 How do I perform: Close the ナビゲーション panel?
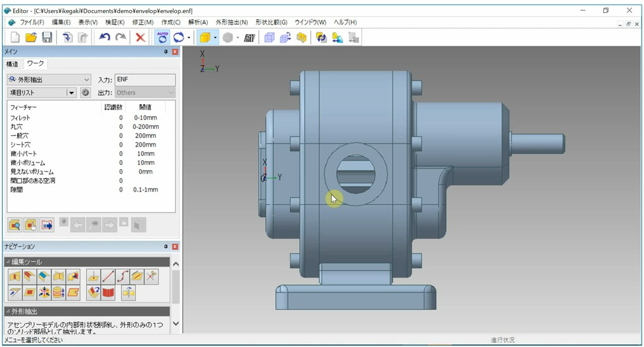click(175, 247)
